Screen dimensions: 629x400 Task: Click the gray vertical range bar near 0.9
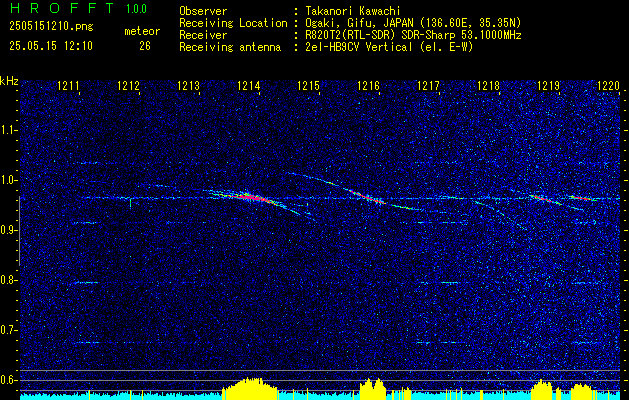coord(19,231)
